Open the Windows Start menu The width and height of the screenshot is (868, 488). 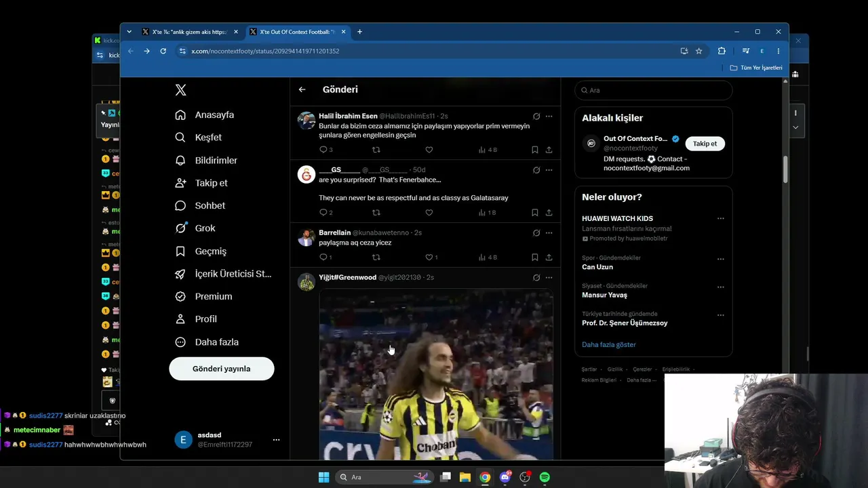pyautogui.click(x=323, y=477)
